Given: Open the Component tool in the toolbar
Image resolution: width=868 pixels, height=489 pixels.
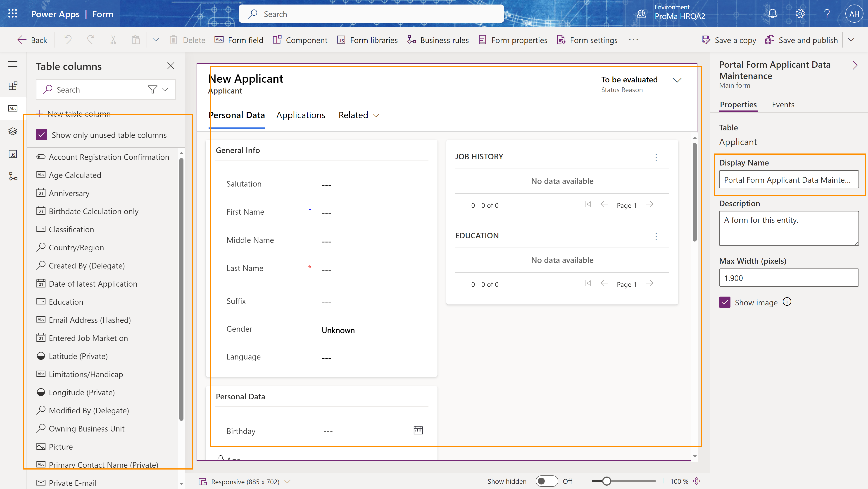Looking at the screenshot, I should pyautogui.click(x=300, y=40).
